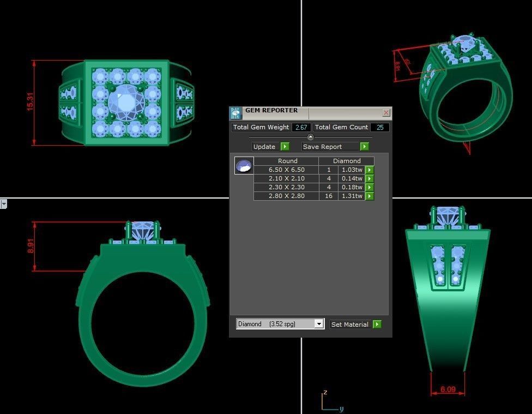
Task: Click the green arrow on the 2.80 X 2.80 row
Action: click(x=370, y=196)
